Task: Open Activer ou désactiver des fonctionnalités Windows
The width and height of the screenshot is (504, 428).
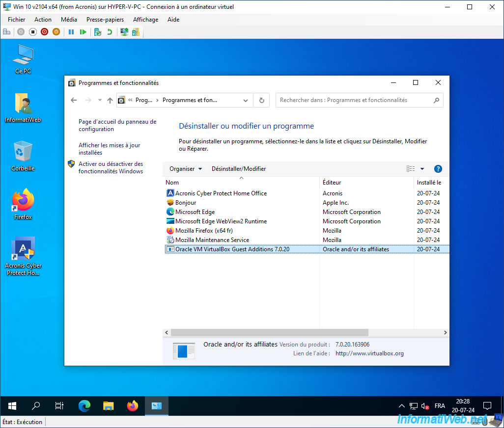Action: [111, 167]
